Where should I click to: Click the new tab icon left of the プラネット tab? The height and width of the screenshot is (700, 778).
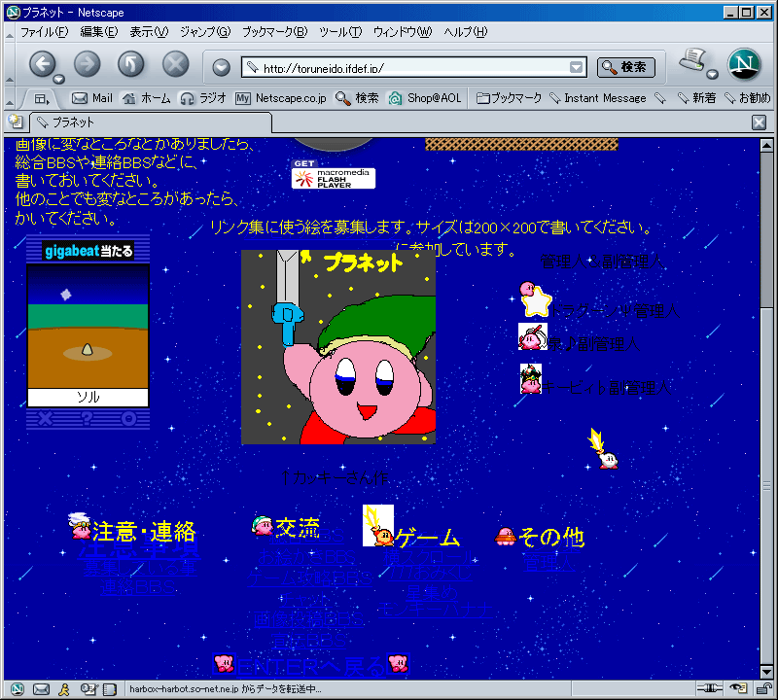16,122
